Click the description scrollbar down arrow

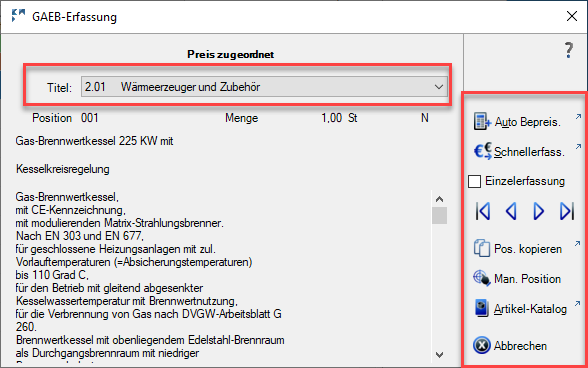tap(440, 354)
